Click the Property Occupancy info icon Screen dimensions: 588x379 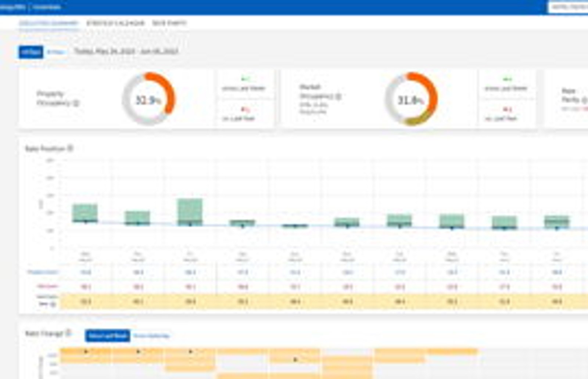pyautogui.click(x=76, y=103)
